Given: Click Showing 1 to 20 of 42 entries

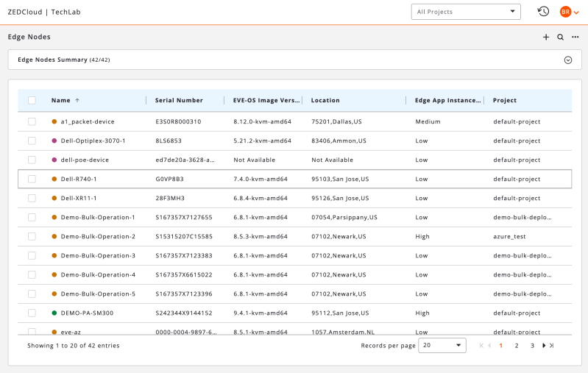Looking at the screenshot, I should (74, 346).
